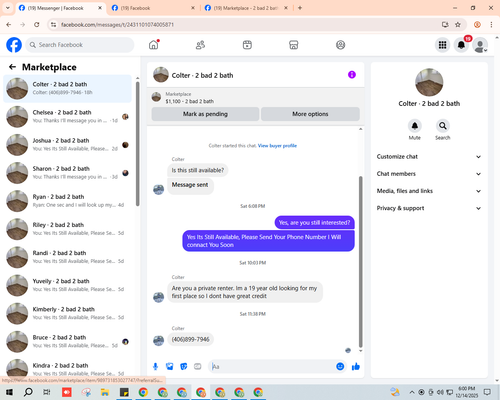Go to Home feed icon
Screen dimensions: 500x400
click(x=154, y=45)
